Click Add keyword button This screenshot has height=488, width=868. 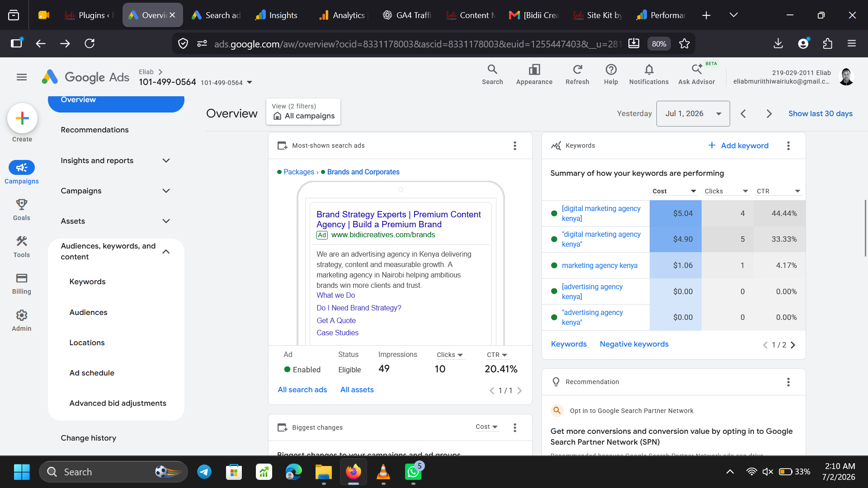(x=738, y=145)
